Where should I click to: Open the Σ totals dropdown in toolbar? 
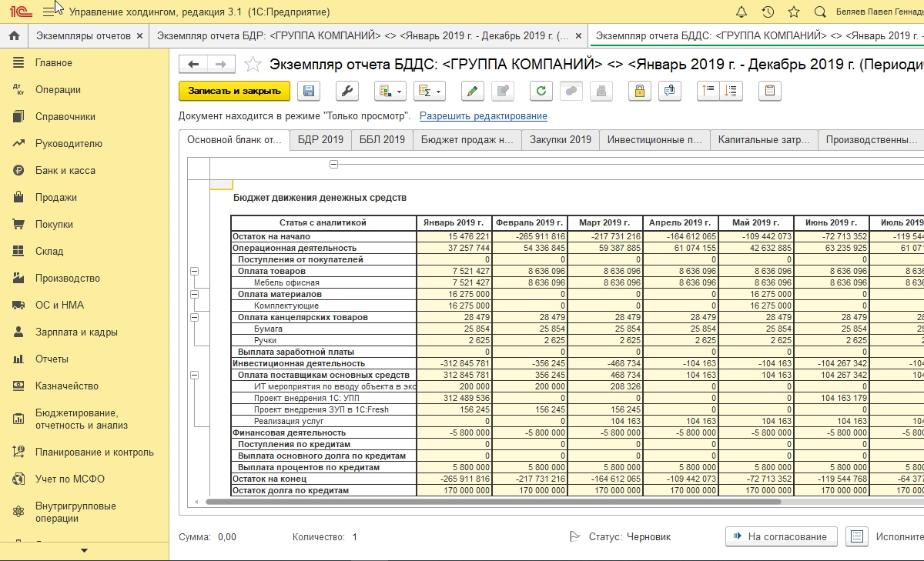(429, 91)
